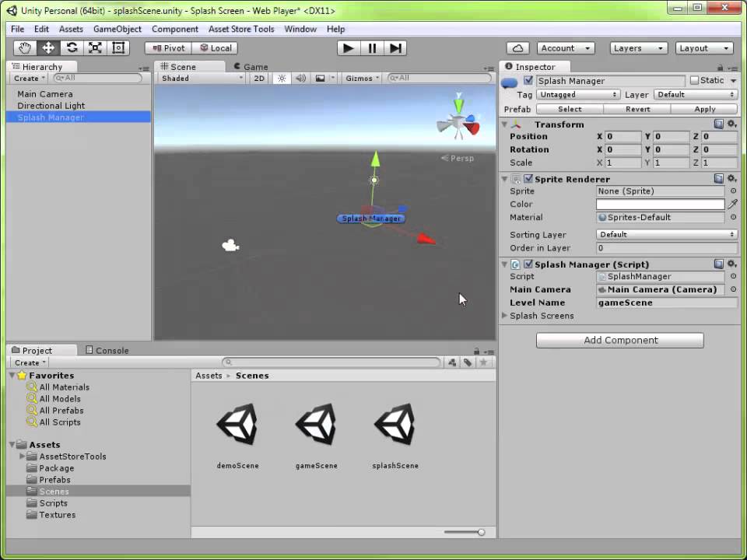747x560 pixels.
Task: Expand the Splash Screens array
Action: click(504, 315)
